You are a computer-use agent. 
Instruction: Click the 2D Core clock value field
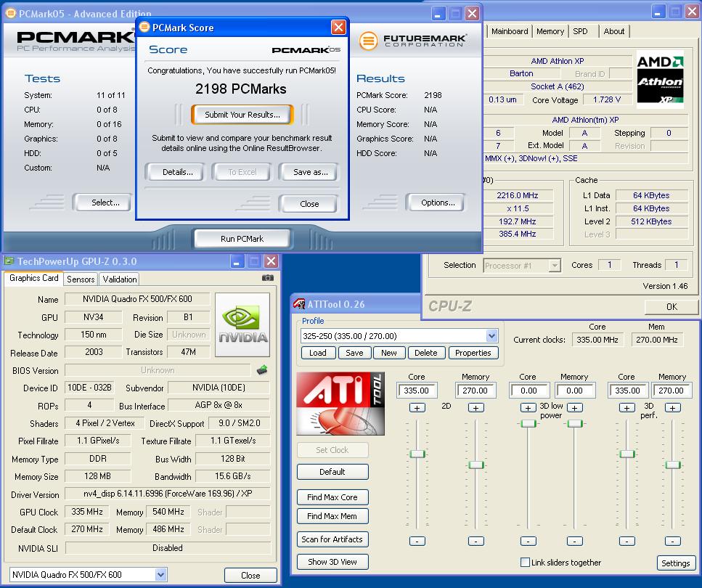coord(417,391)
